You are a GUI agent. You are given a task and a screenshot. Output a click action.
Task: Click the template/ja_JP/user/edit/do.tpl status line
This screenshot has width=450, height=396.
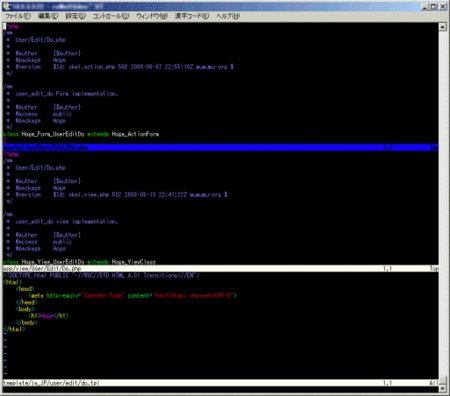tap(221, 383)
